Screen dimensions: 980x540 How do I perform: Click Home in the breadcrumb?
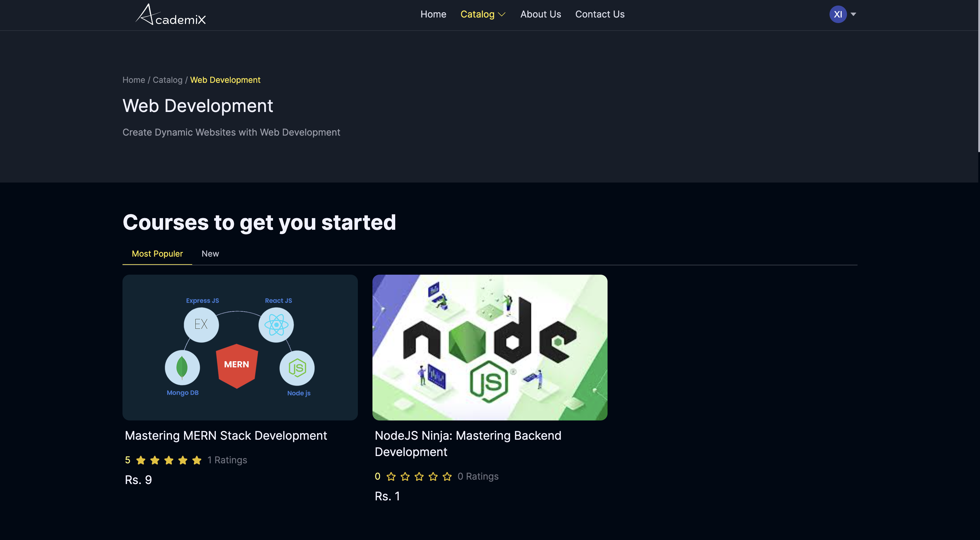coord(134,80)
